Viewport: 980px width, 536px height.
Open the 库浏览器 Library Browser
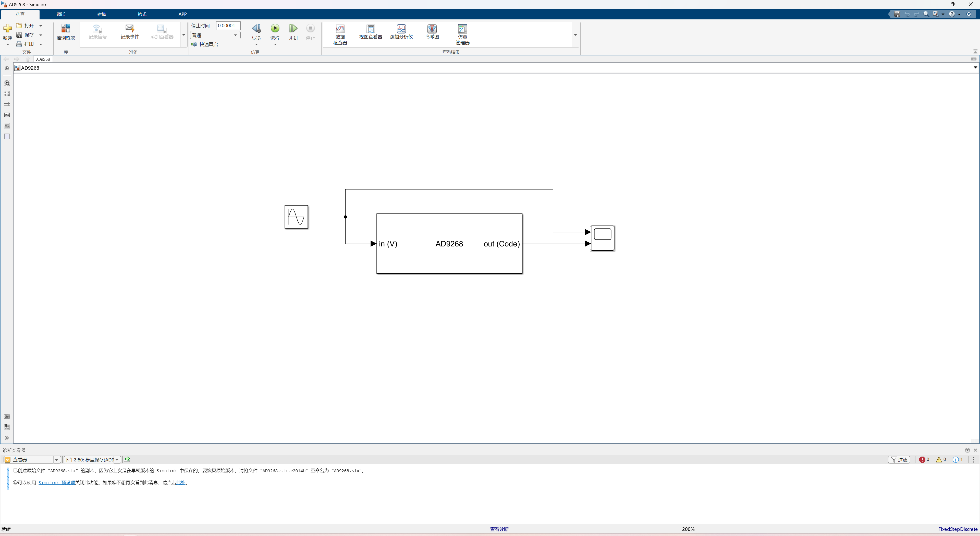pos(65,32)
